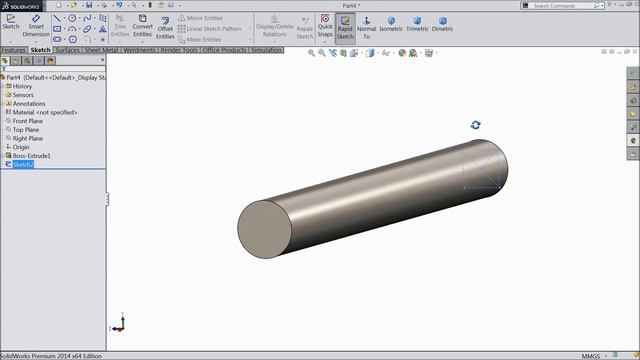Select the Spline sketch tool

tap(87, 18)
